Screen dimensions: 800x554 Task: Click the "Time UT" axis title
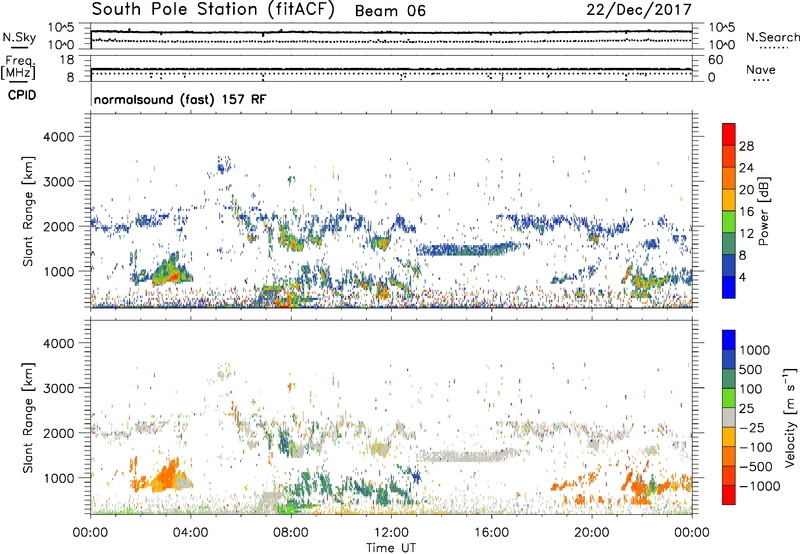pyautogui.click(x=391, y=548)
